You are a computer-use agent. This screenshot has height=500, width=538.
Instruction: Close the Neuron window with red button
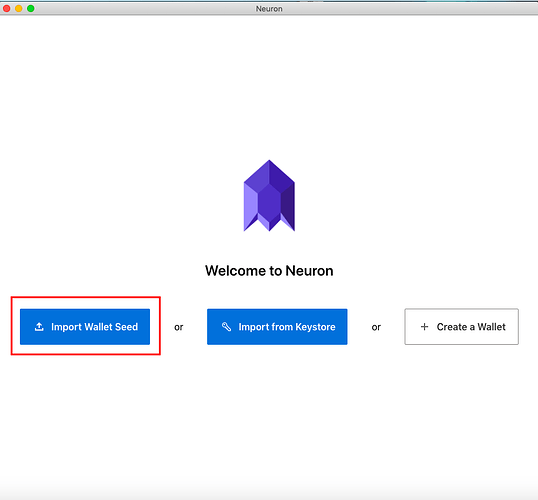click(x=7, y=8)
